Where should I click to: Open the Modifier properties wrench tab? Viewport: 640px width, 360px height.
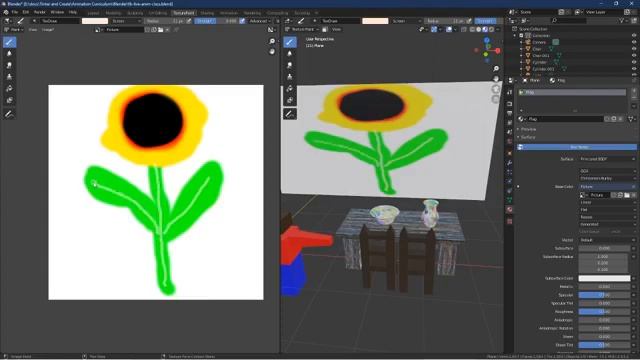pos(509,162)
